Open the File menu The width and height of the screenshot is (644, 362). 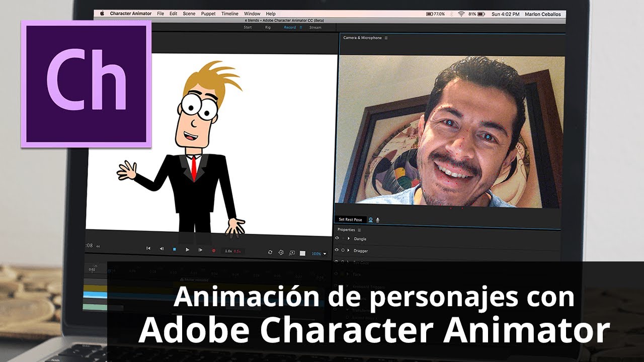160,14
